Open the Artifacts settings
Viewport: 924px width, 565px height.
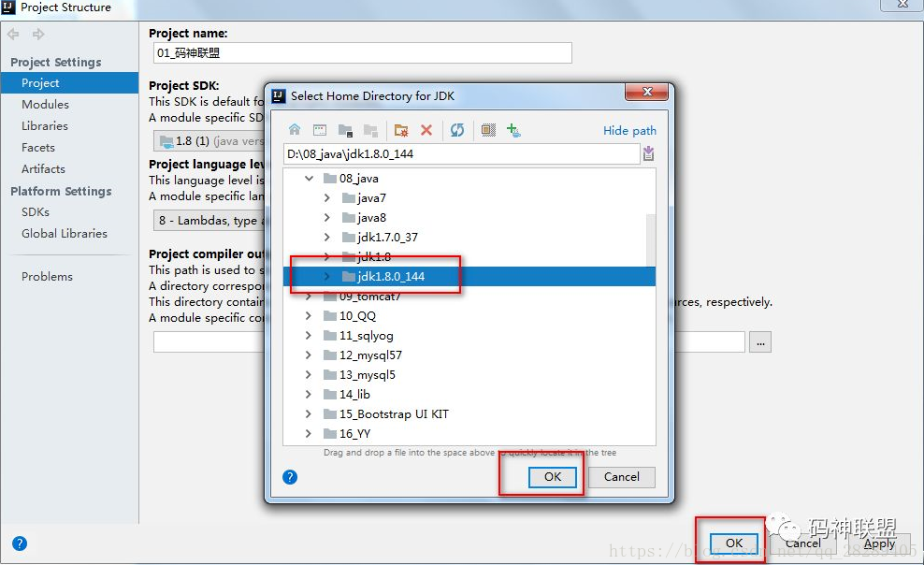pos(44,168)
